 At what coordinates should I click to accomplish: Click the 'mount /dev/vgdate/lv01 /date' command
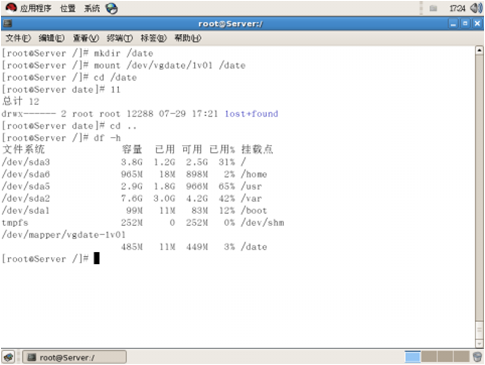coord(169,65)
